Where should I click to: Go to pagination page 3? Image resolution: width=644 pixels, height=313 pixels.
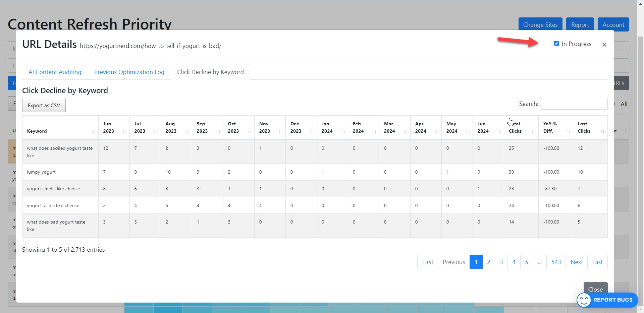(x=501, y=262)
